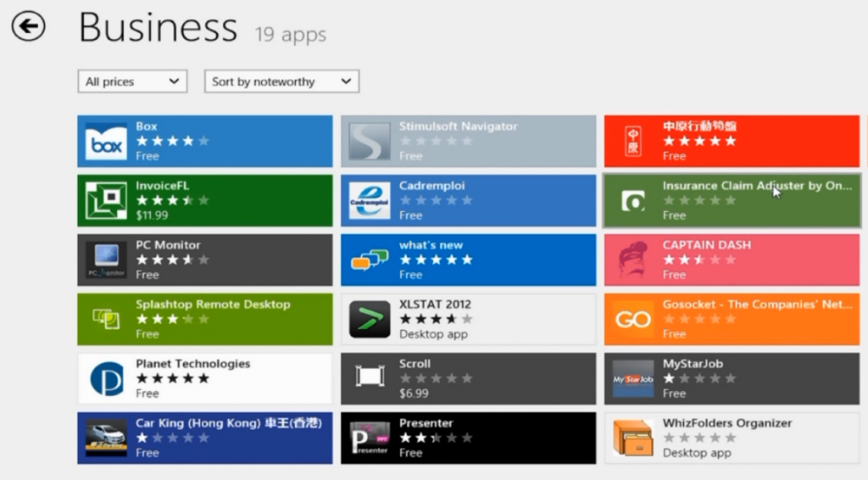Click Desktop app label under WhizFolders Organizer
This screenshot has height=480, width=868.
coord(697,453)
